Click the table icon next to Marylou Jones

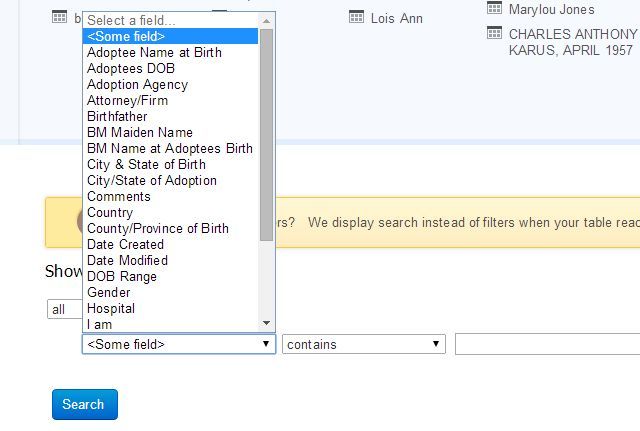(494, 9)
